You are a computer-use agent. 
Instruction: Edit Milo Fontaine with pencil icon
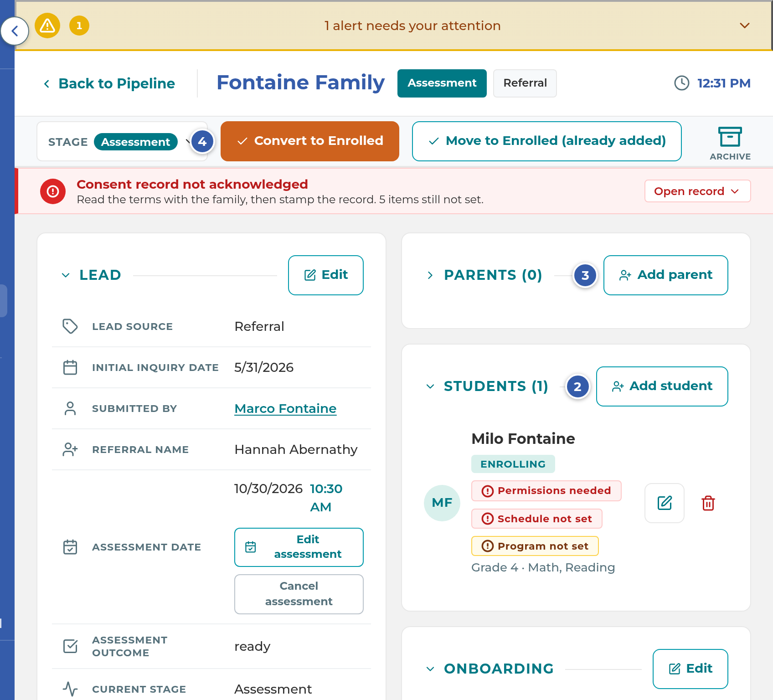665,503
